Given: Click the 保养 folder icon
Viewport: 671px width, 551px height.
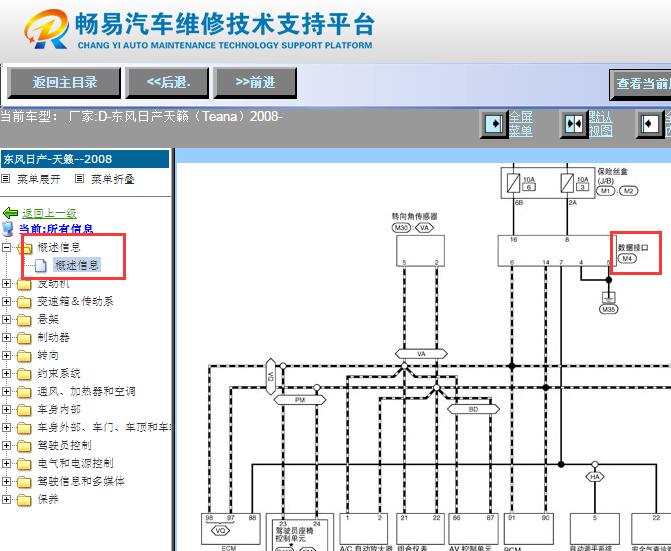Looking at the screenshot, I should [x=24, y=500].
